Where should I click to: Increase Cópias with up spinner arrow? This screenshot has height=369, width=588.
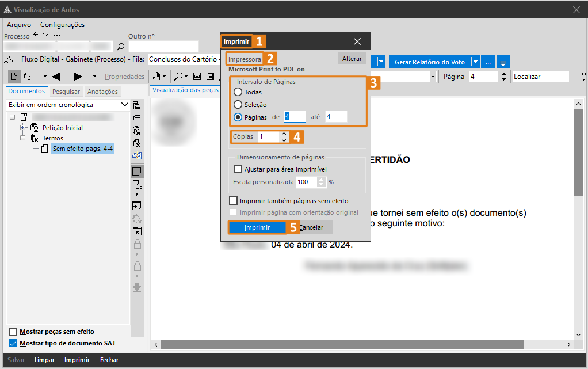(284, 134)
